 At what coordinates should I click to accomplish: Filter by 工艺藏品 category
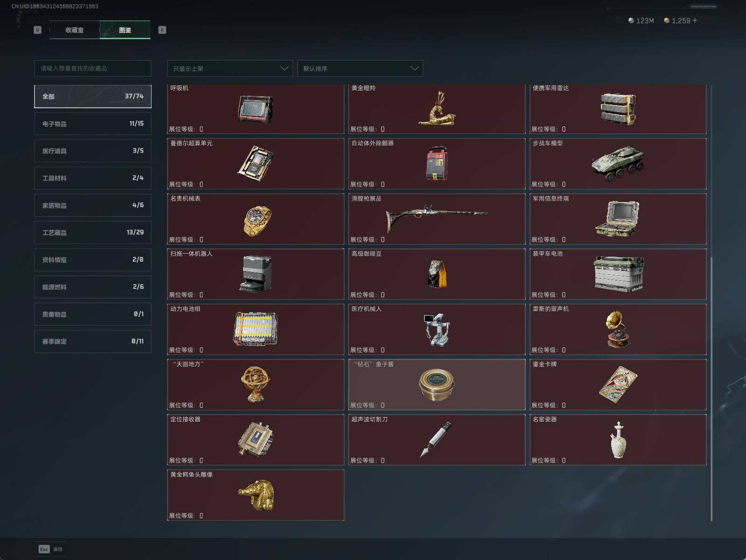click(x=93, y=232)
